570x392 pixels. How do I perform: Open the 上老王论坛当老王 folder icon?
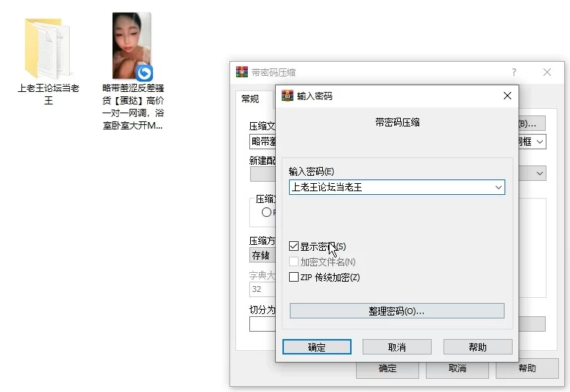[48, 48]
